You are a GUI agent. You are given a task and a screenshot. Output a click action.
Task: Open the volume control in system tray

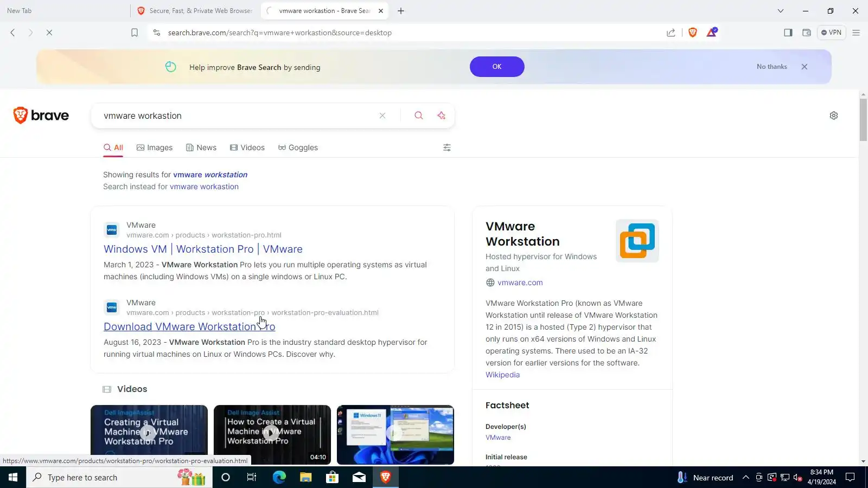798,477
